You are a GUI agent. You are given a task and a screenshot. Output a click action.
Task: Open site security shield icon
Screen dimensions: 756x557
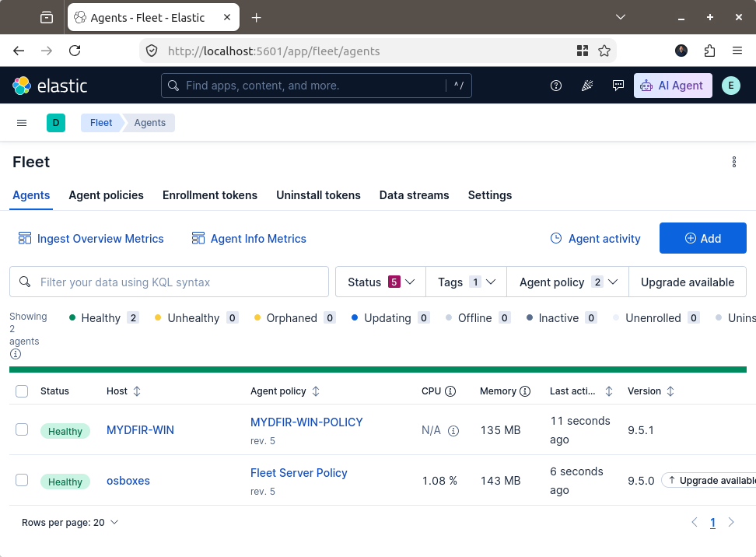152,51
